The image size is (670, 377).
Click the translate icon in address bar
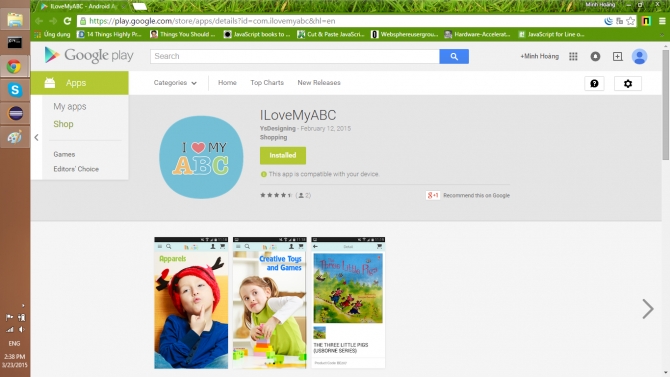(619, 21)
